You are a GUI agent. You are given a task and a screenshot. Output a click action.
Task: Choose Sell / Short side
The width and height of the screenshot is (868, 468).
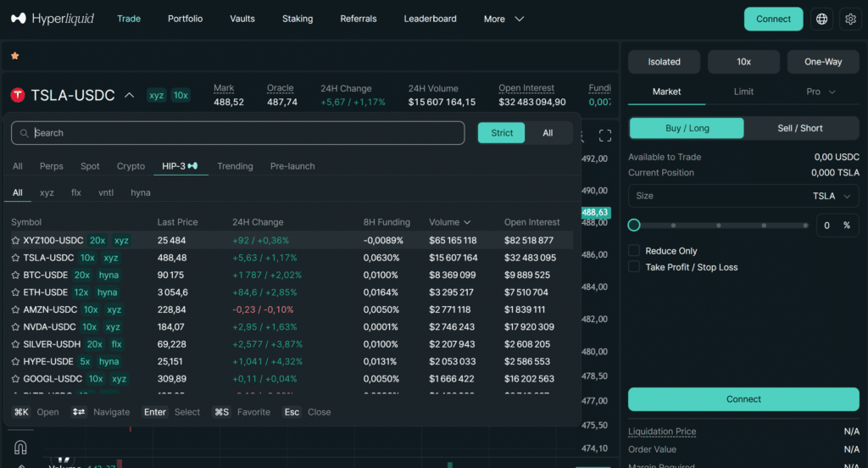pos(800,128)
